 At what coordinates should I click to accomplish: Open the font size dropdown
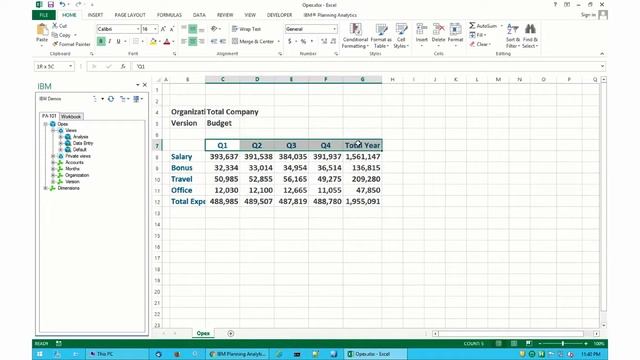point(155,29)
